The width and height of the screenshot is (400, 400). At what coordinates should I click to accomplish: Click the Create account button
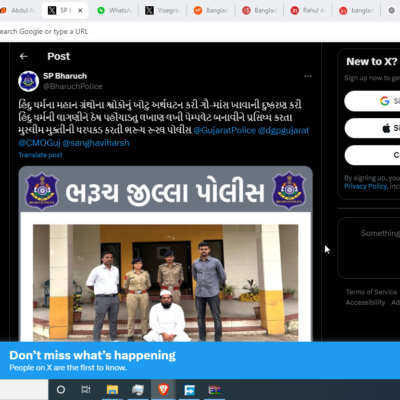pyautogui.click(x=372, y=155)
